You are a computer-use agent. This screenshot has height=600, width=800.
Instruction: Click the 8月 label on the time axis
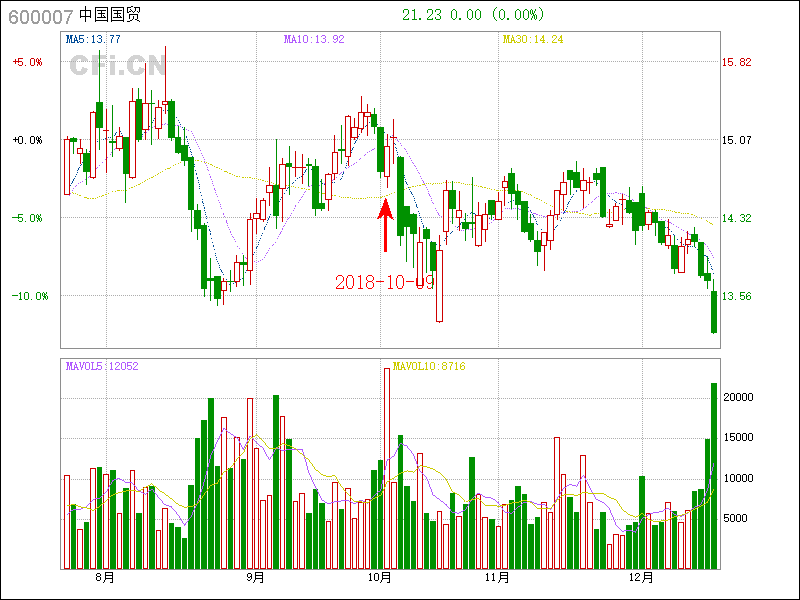(x=104, y=578)
